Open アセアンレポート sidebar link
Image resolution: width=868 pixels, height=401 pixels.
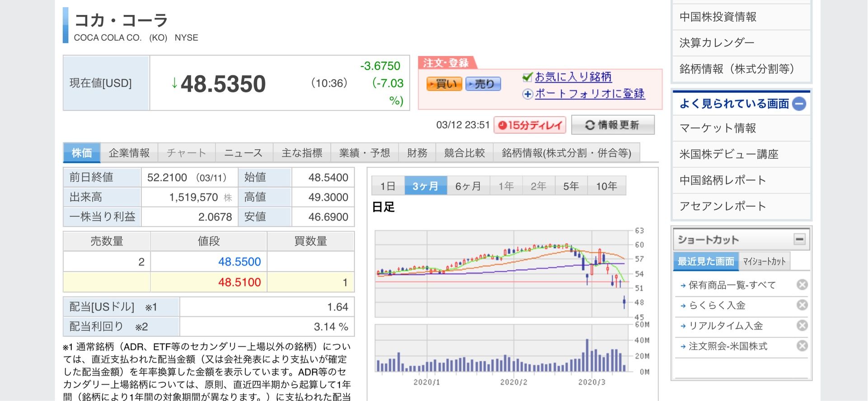point(723,206)
